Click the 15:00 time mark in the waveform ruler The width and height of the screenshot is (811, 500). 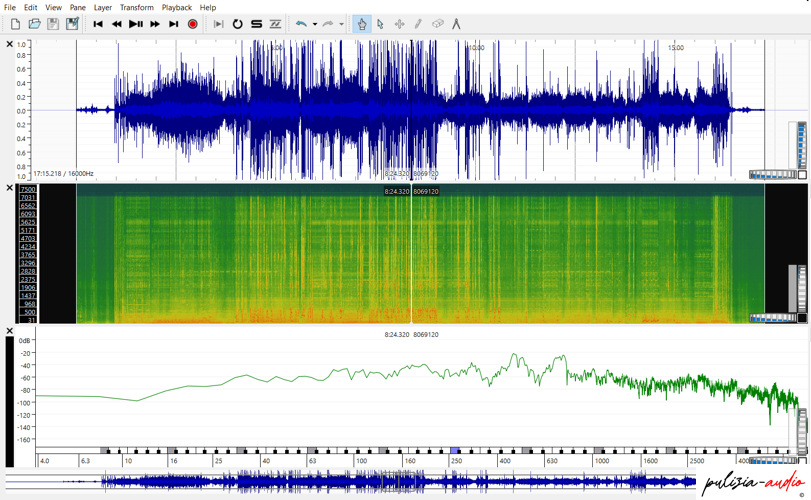pyautogui.click(x=675, y=48)
